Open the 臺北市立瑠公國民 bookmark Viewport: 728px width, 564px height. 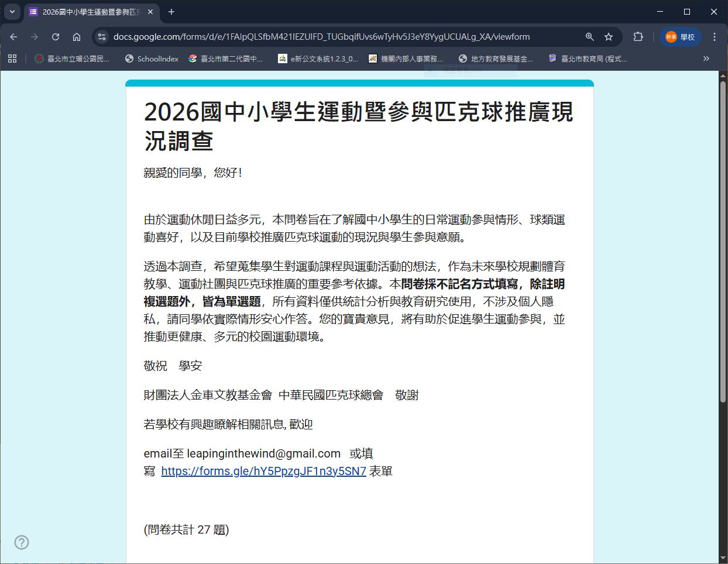[72, 59]
